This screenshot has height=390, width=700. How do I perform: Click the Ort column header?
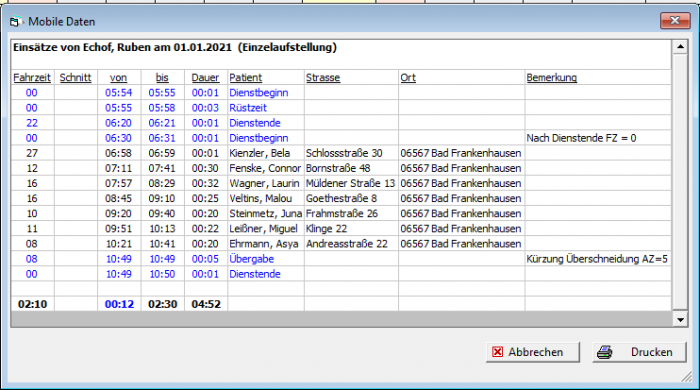coord(408,78)
